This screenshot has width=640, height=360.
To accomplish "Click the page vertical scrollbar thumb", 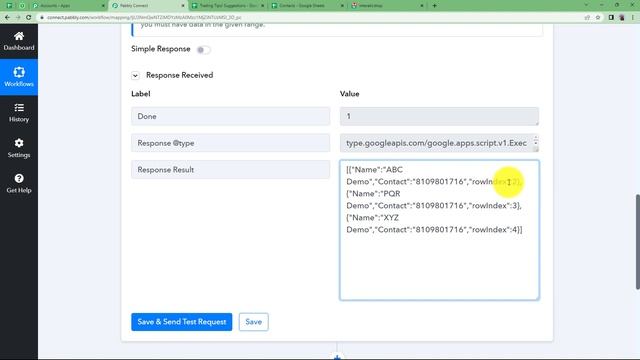I will tap(638, 242).
